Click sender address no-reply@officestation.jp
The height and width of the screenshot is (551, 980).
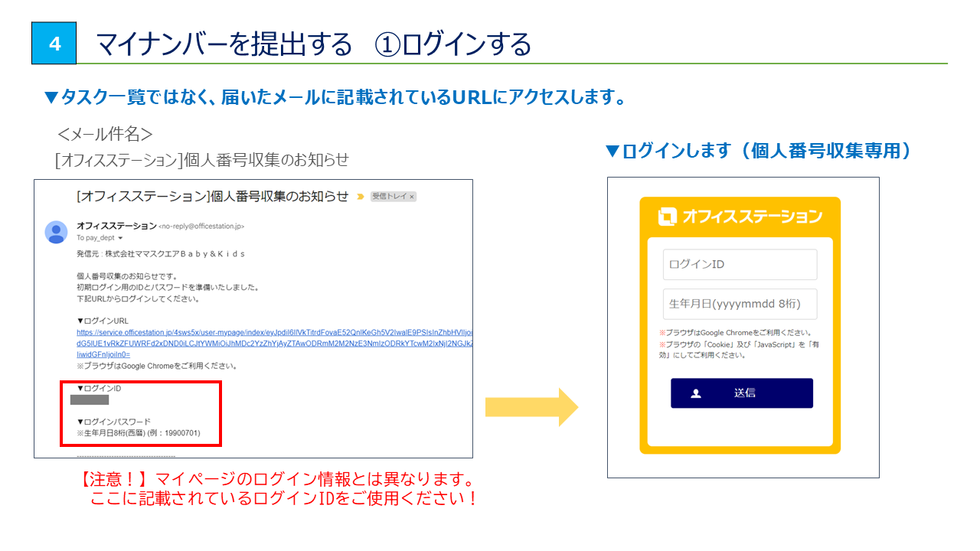[x=201, y=227]
